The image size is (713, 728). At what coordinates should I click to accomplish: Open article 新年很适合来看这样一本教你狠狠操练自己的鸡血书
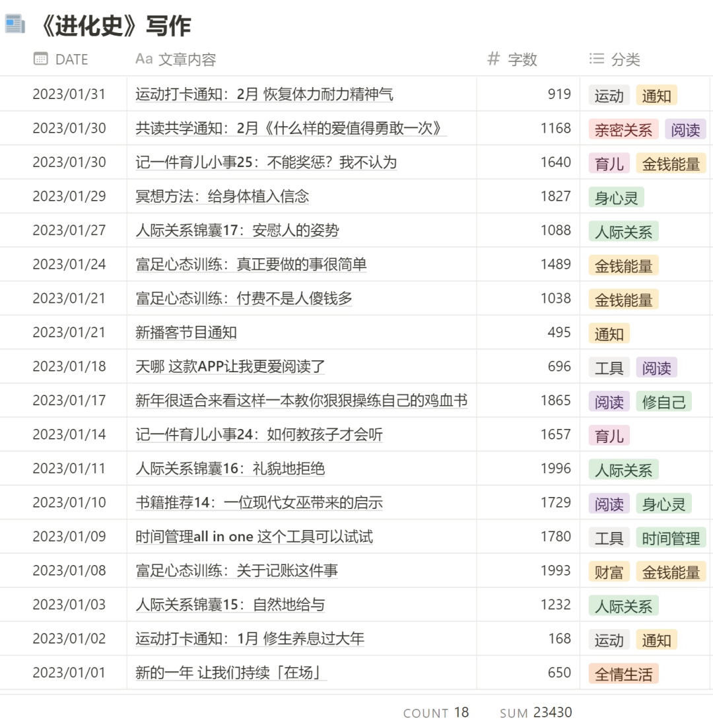[x=302, y=400]
